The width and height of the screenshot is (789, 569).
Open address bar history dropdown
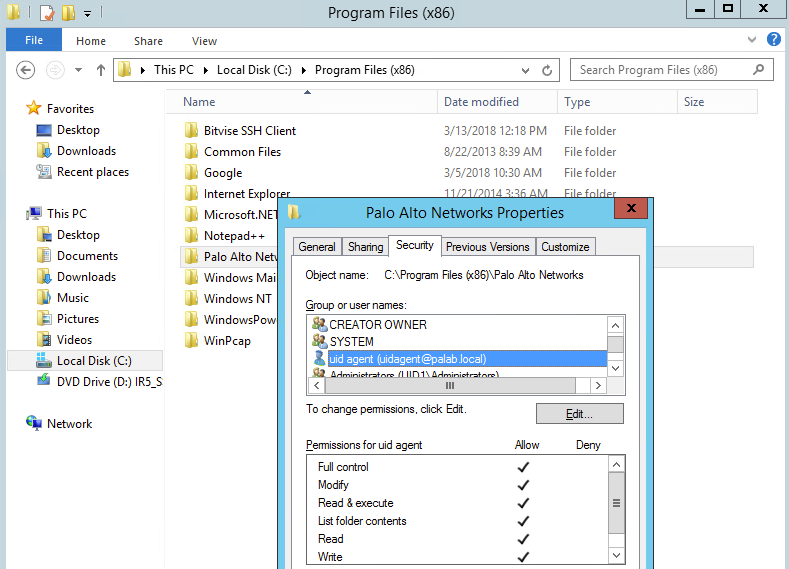tap(525, 70)
